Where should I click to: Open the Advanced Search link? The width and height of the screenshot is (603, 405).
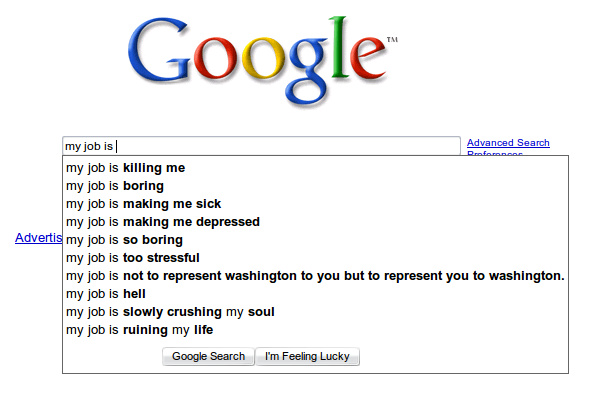tap(508, 143)
